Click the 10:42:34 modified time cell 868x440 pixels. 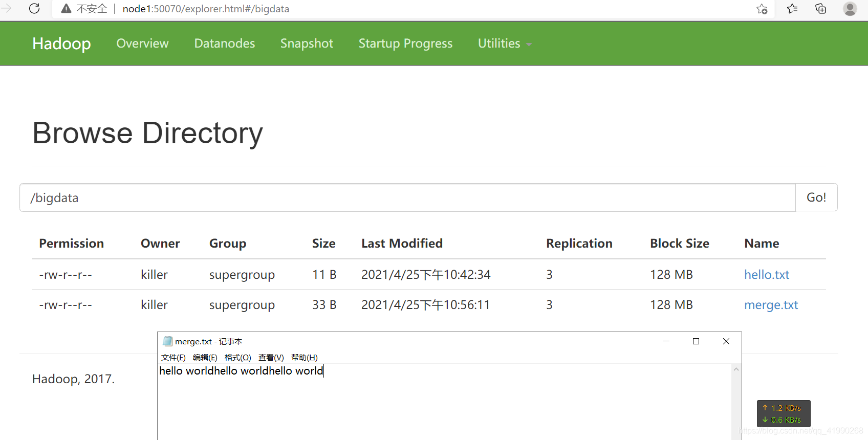tap(426, 275)
